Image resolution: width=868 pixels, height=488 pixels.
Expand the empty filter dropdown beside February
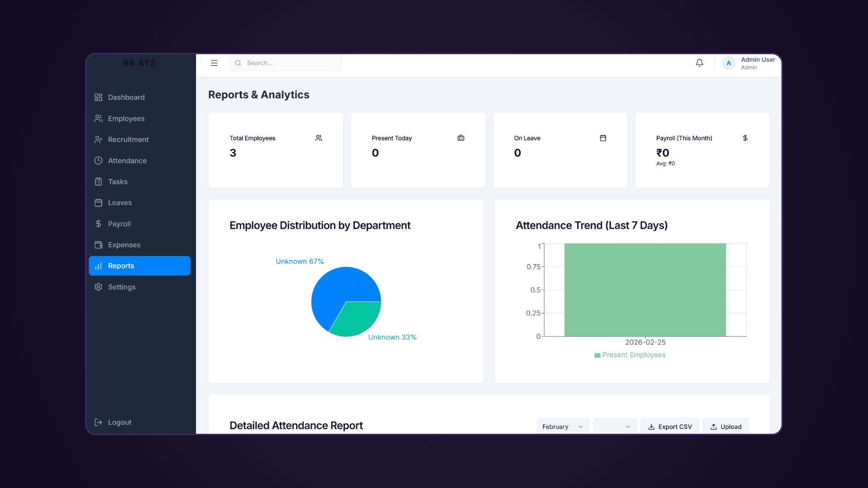click(x=614, y=426)
